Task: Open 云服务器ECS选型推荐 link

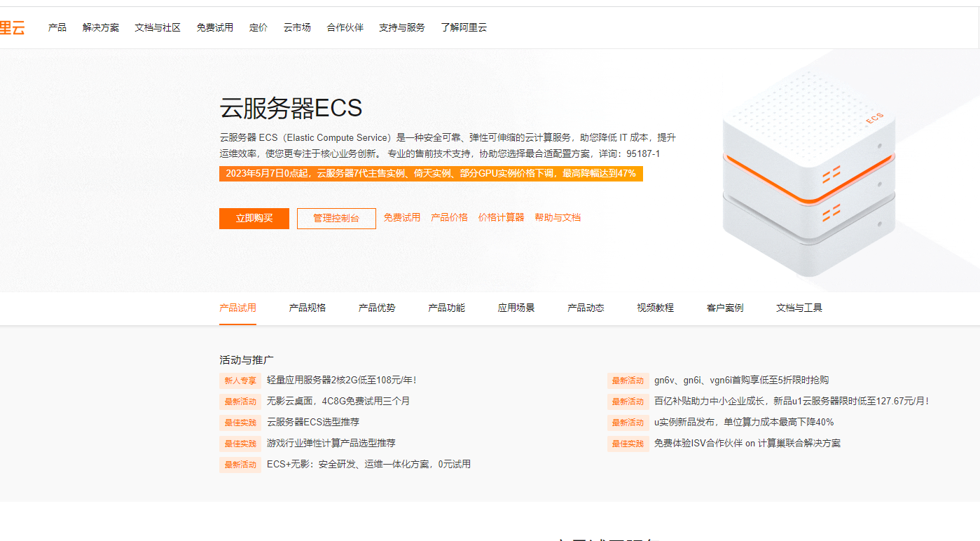Action: (x=313, y=423)
